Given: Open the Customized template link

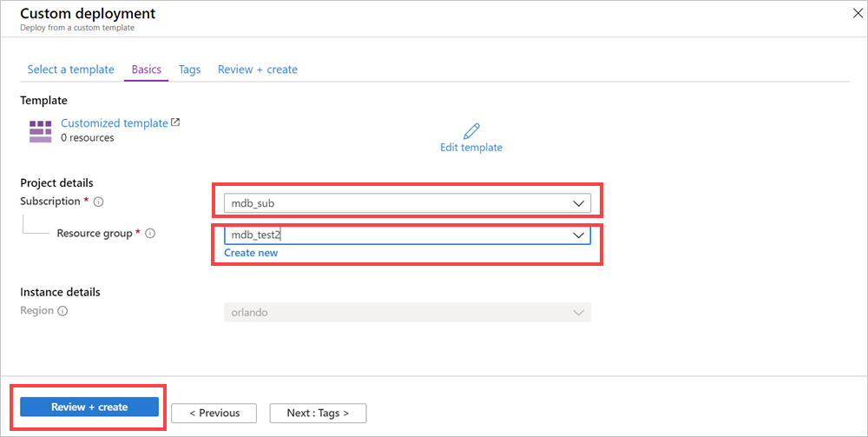Looking at the screenshot, I should 114,123.
